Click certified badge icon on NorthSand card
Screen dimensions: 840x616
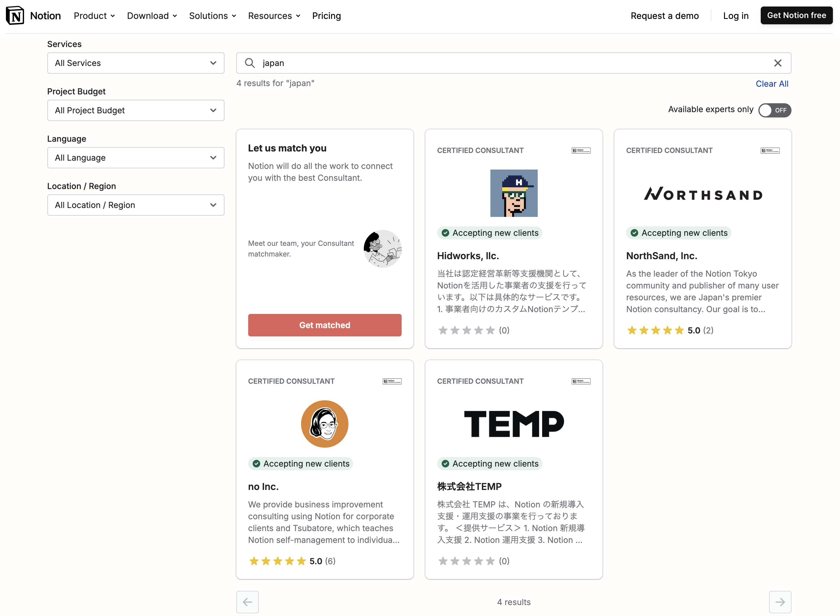pyautogui.click(x=770, y=151)
